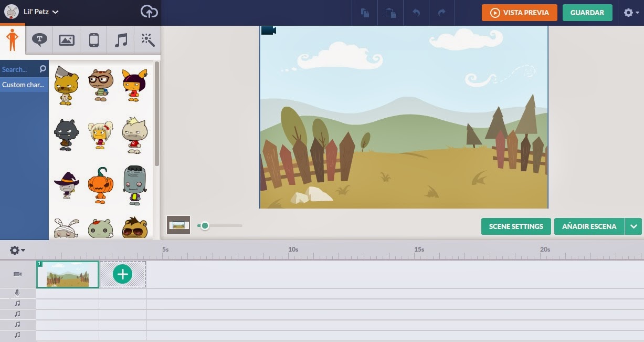The height and width of the screenshot is (342, 644).
Task: Open the Text tool panel
Action: click(39, 39)
